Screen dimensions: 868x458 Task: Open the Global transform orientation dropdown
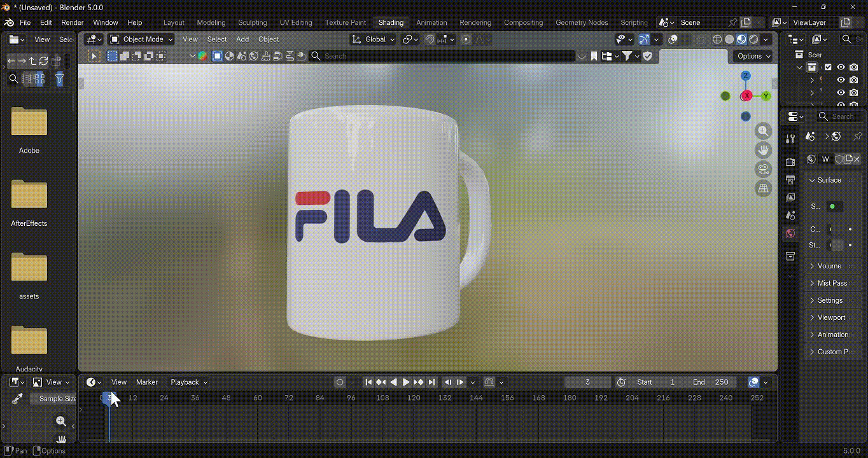[x=374, y=39]
